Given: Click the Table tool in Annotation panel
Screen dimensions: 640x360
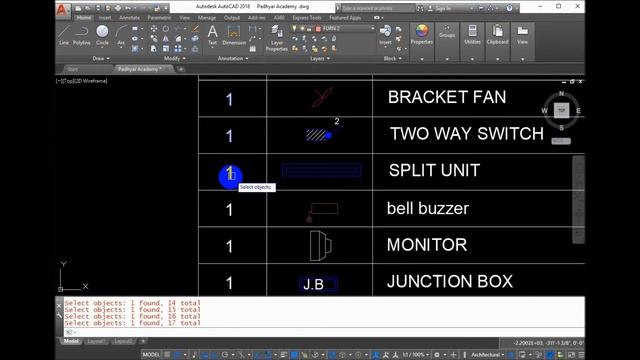Looking at the screenshot, I should tap(253, 49).
